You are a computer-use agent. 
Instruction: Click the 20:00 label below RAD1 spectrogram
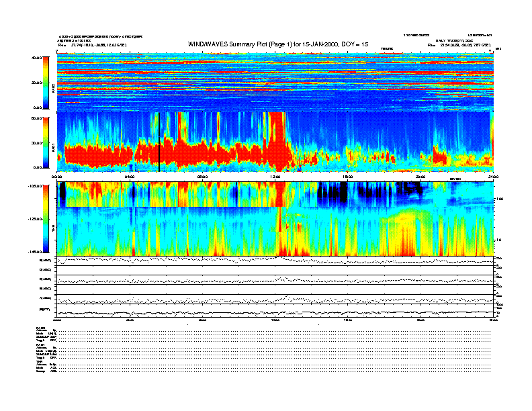tap(420, 177)
